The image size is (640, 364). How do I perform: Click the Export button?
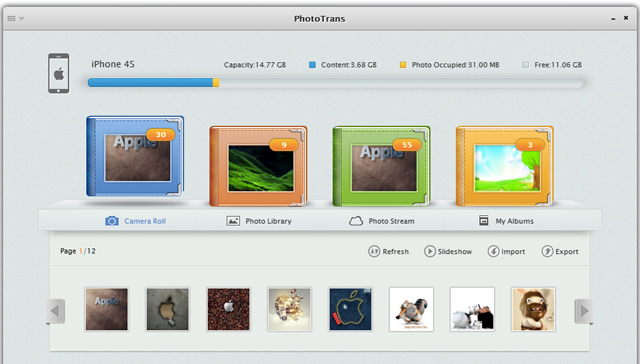(x=560, y=251)
